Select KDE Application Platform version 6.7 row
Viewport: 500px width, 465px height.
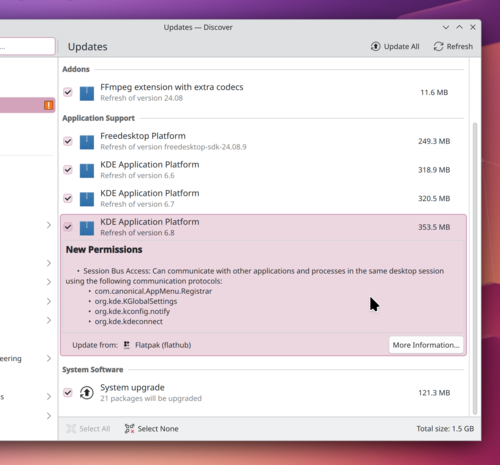pyautogui.click(x=263, y=198)
